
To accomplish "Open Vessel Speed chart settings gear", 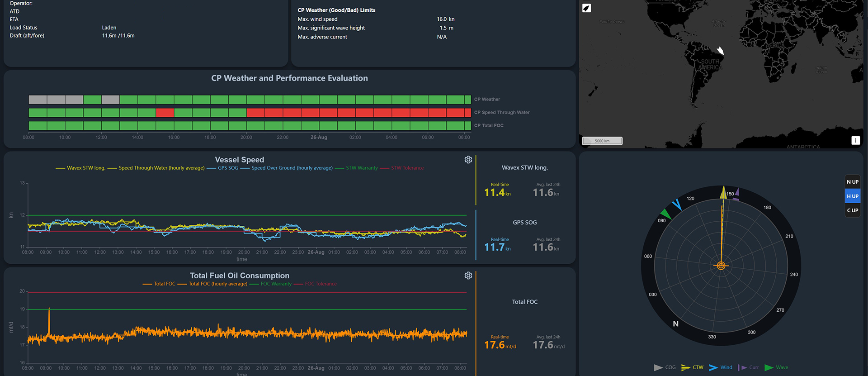I will click(468, 160).
